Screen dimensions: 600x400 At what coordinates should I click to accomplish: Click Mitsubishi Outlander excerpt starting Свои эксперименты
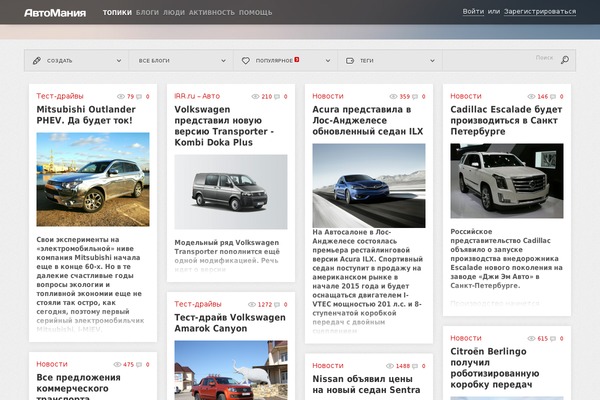[x=90, y=284]
